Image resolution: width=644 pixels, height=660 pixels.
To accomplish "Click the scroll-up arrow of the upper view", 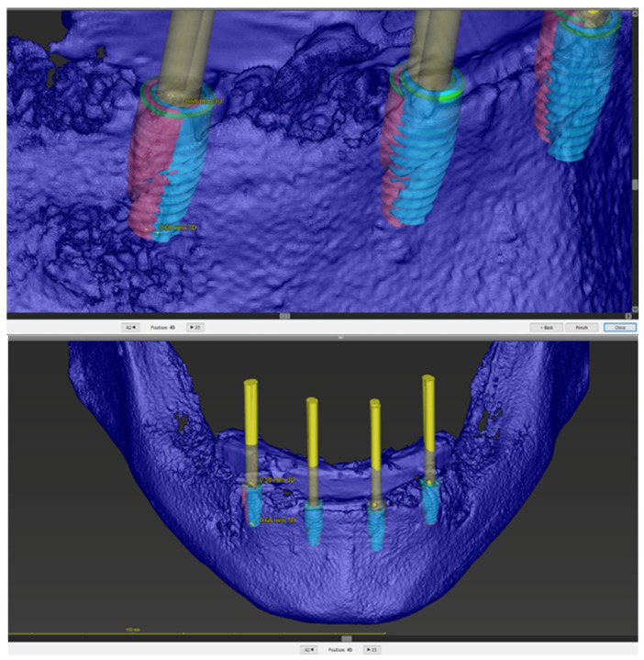I will (x=635, y=14).
